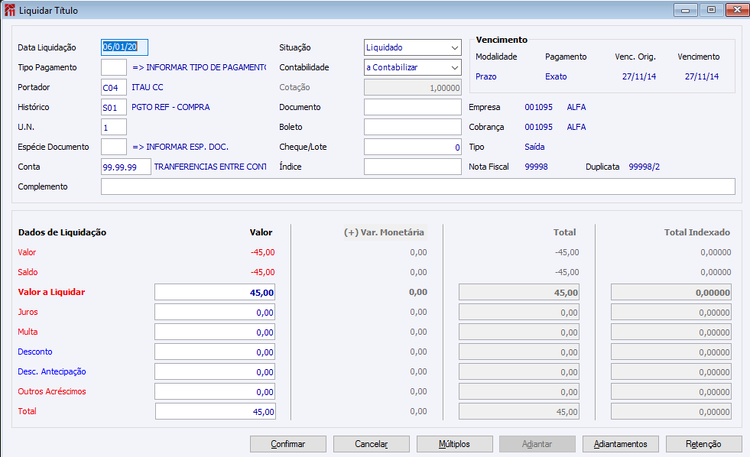
Task: Click the Espécie Documento code field
Action: click(114, 147)
